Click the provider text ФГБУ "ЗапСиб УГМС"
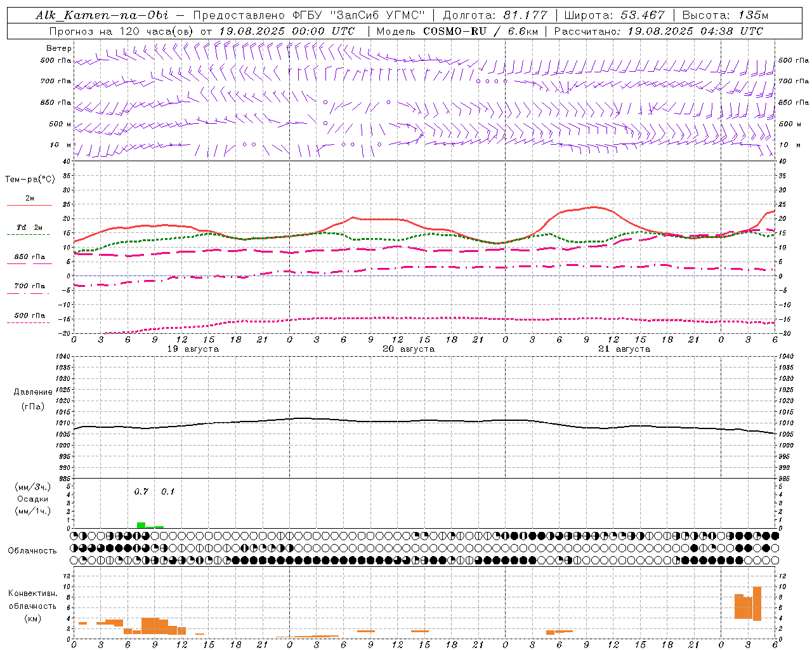Image resolution: width=812 pixels, height=650 pixels. pyautogui.click(x=357, y=15)
